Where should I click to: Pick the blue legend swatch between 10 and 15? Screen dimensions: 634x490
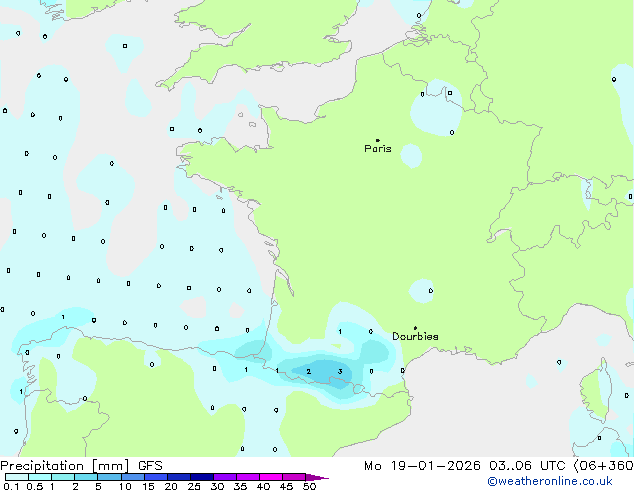133,477
